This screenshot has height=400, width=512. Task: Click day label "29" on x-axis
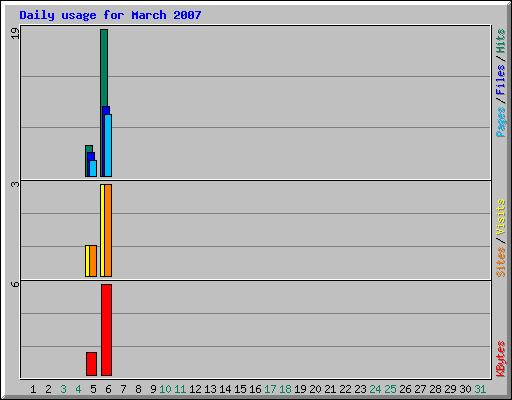coord(450,389)
